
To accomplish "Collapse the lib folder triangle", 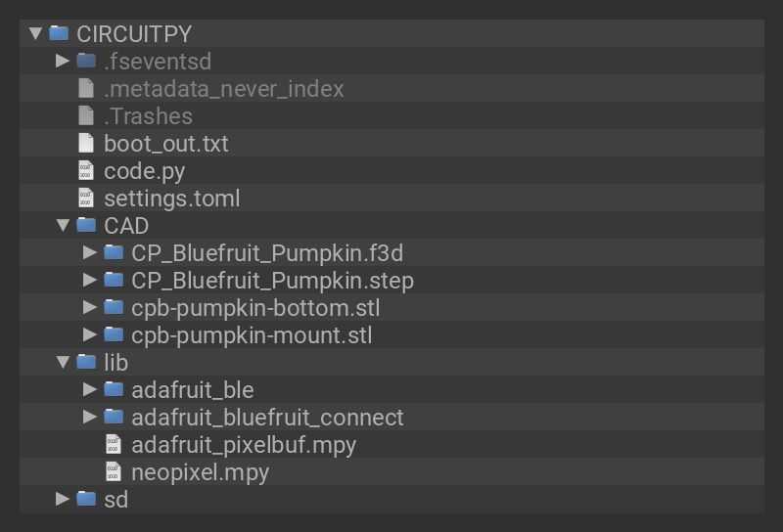I will pyautogui.click(x=64, y=362).
